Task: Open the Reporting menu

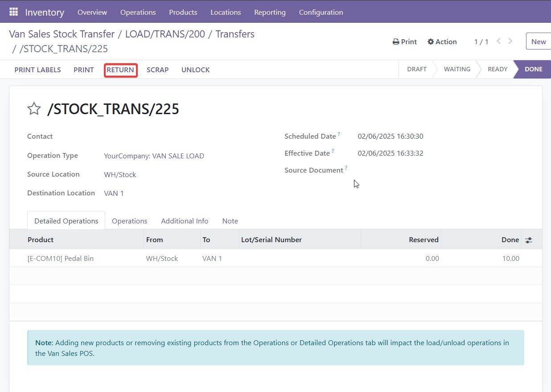Action: click(x=270, y=12)
